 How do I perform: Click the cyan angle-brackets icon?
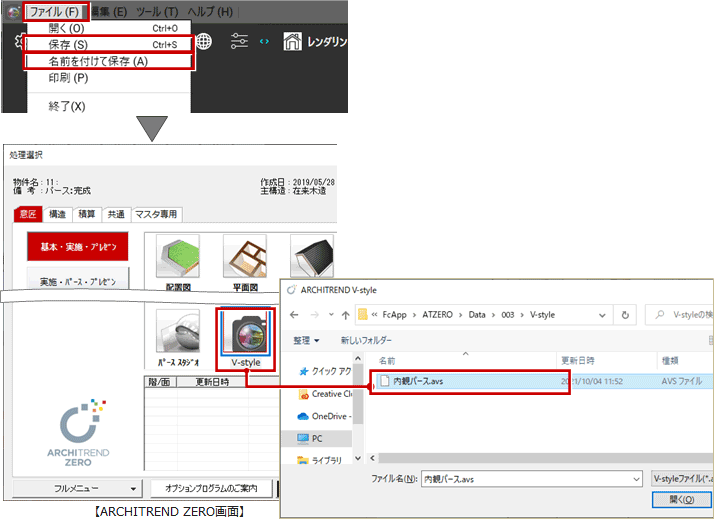point(264,41)
